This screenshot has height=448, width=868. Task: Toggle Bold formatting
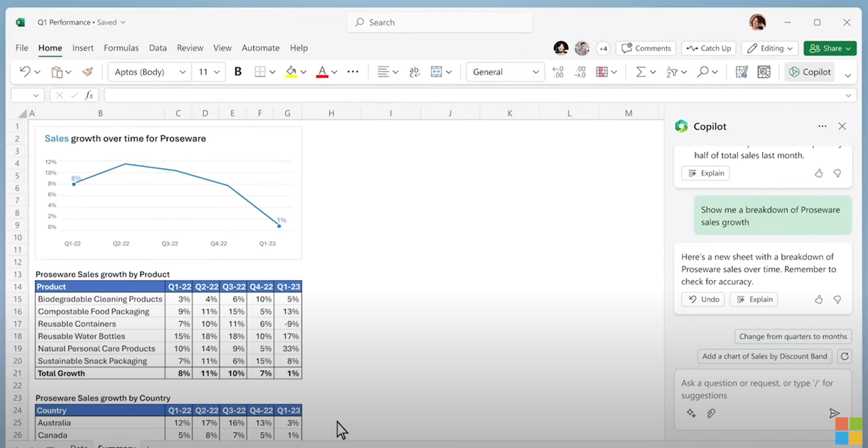click(x=238, y=72)
